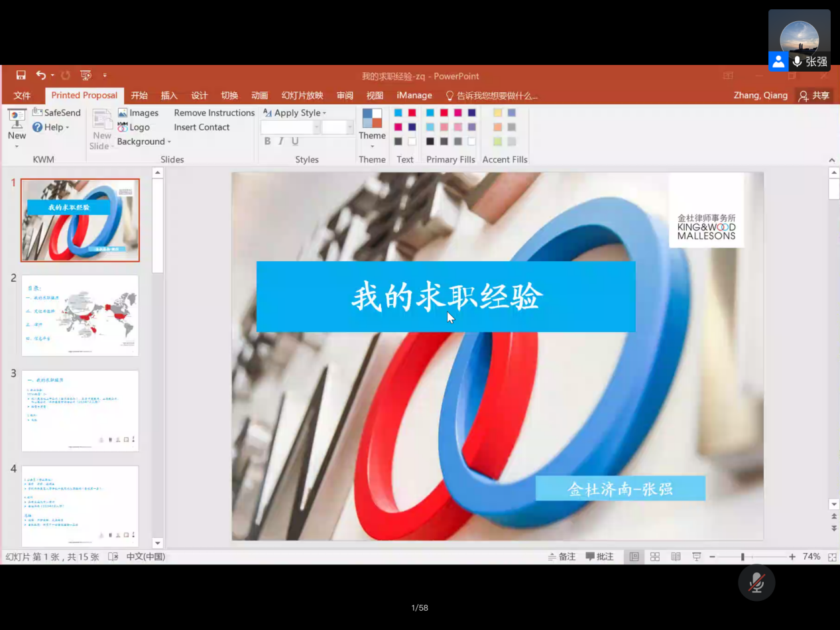Open the Background dropdown

pos(141,141)
